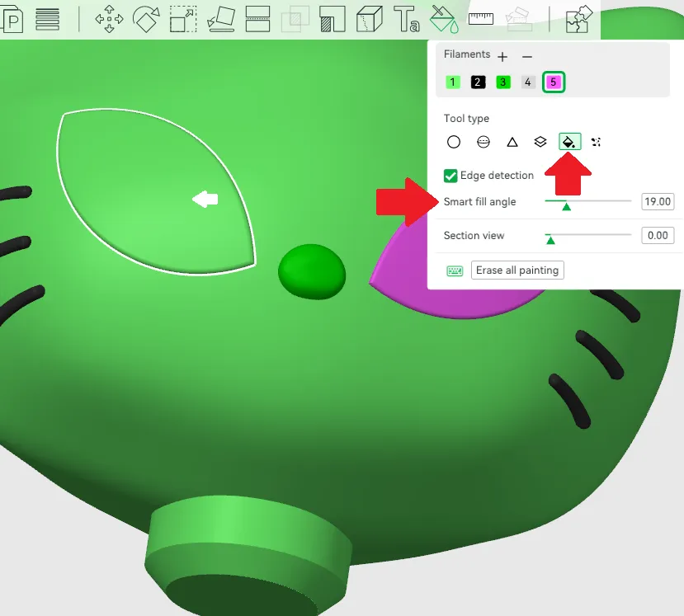
Task: Click the Erase all painting button
Action: (x=517, y=270)
